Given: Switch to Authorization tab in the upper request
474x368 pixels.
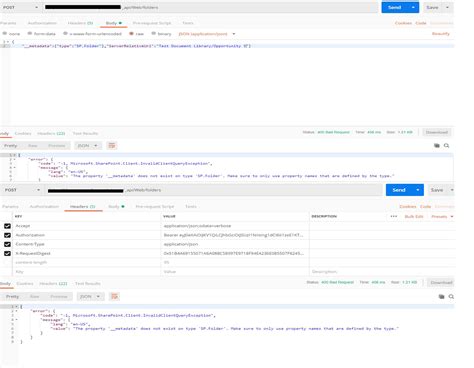Looking at the screenshot, I should (x=42, y=23).
